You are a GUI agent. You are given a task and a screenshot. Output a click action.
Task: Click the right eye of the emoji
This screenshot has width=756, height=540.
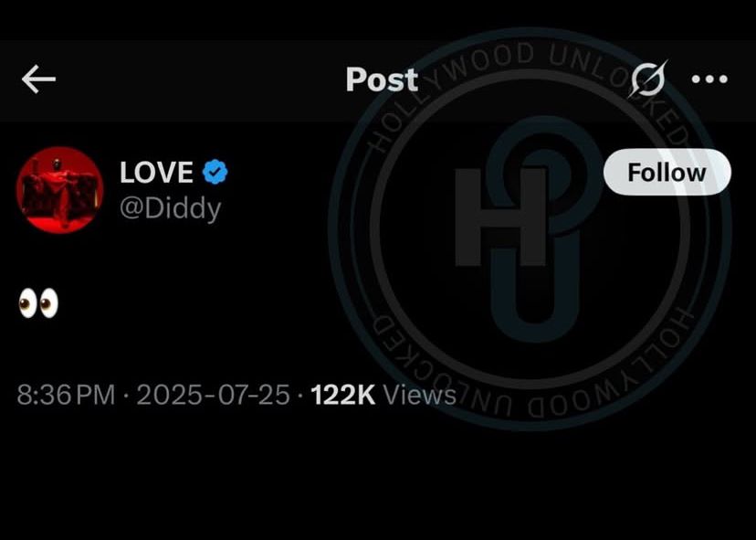point(49,304)
